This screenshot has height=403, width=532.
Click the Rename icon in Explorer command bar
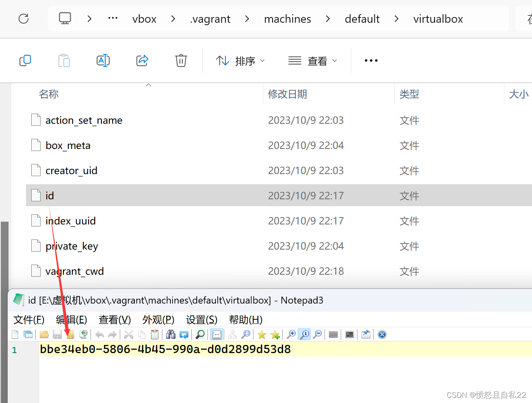click(x=103, y=61)
